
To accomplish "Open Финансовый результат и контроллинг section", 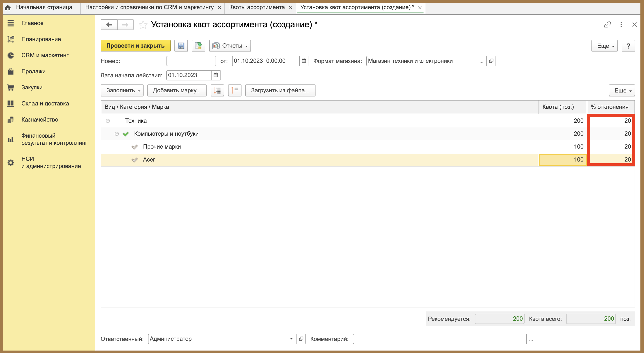I will pos(54,139).
